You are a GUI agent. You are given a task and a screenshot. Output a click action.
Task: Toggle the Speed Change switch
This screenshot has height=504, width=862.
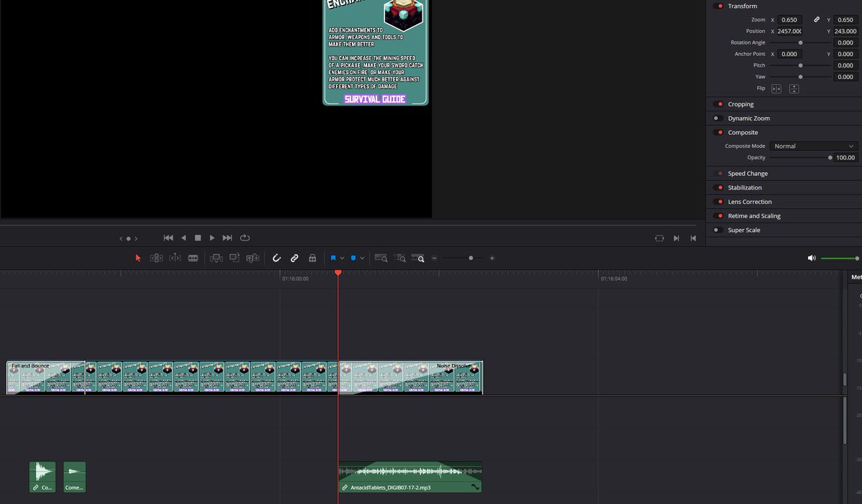718,174
